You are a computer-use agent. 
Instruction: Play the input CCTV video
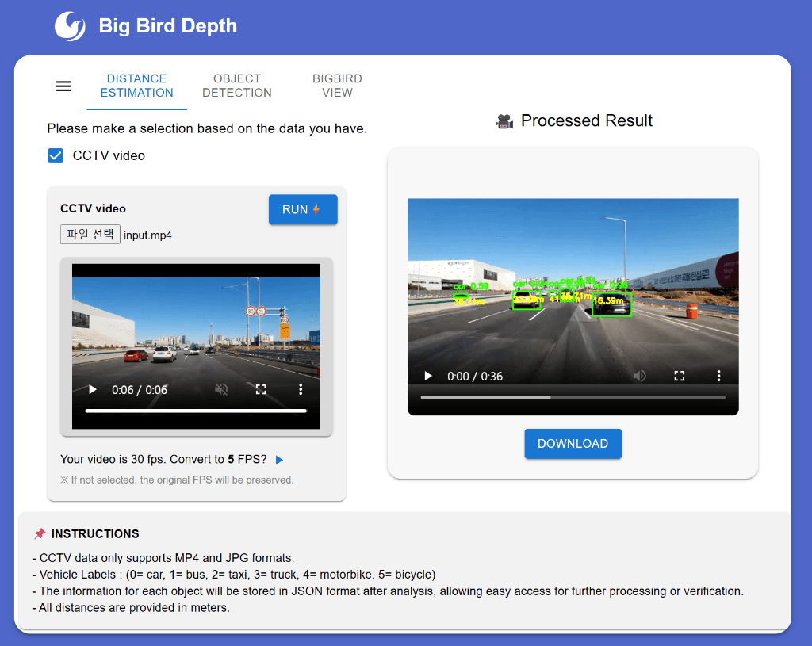93,389
